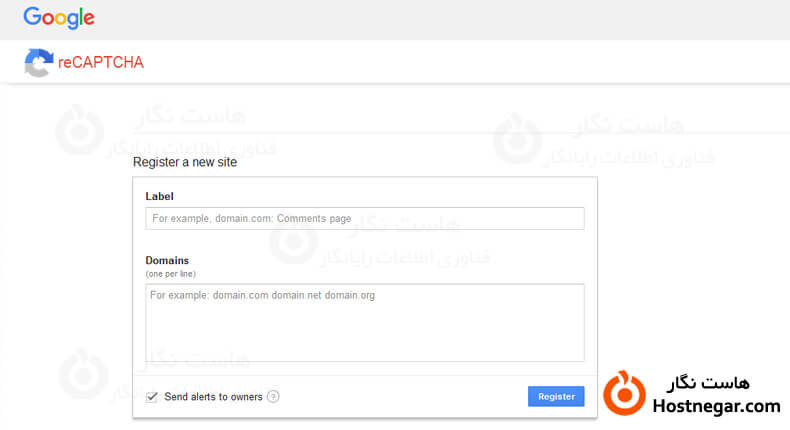Click the bold "Label" field heading
The width and height of the screenshot is (790, 430).
[160, 196]
